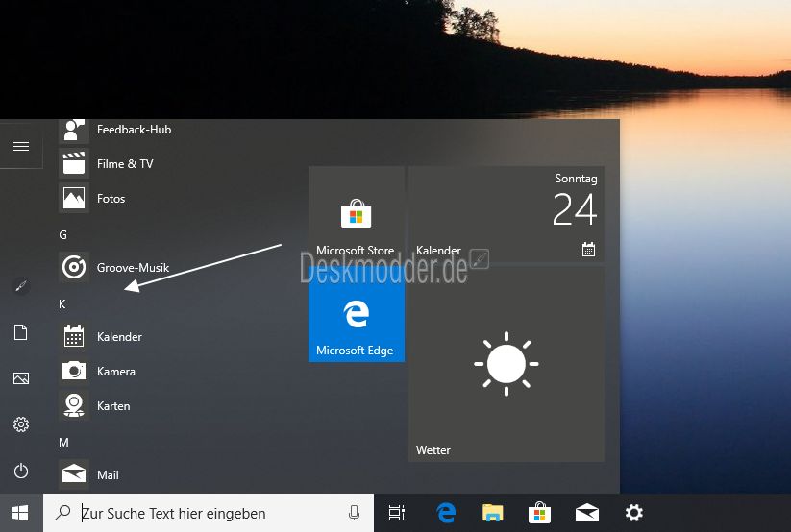Open Mail from the taskbar
The image size is (791, 532).
pos(587,513)
